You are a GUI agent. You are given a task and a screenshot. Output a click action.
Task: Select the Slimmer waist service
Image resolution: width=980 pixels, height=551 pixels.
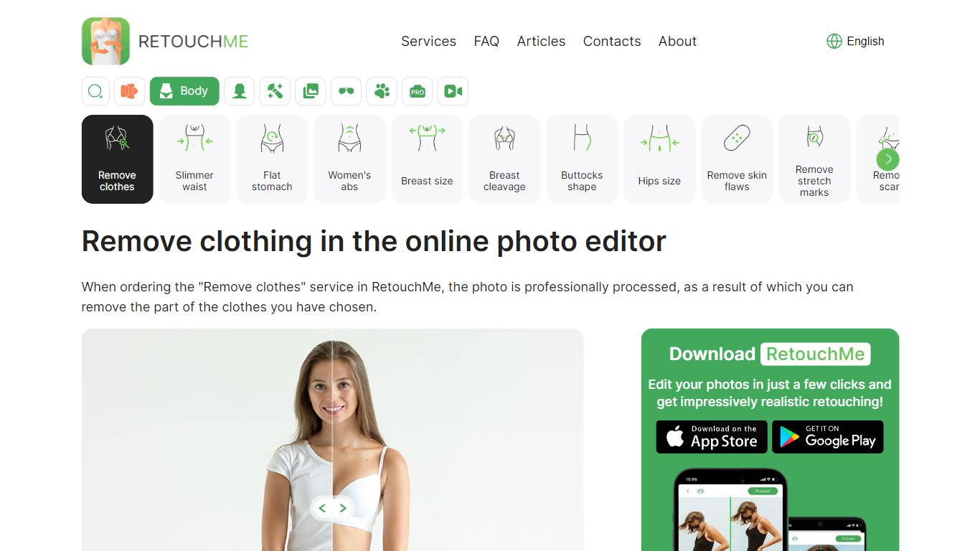[x=194, y=159]
